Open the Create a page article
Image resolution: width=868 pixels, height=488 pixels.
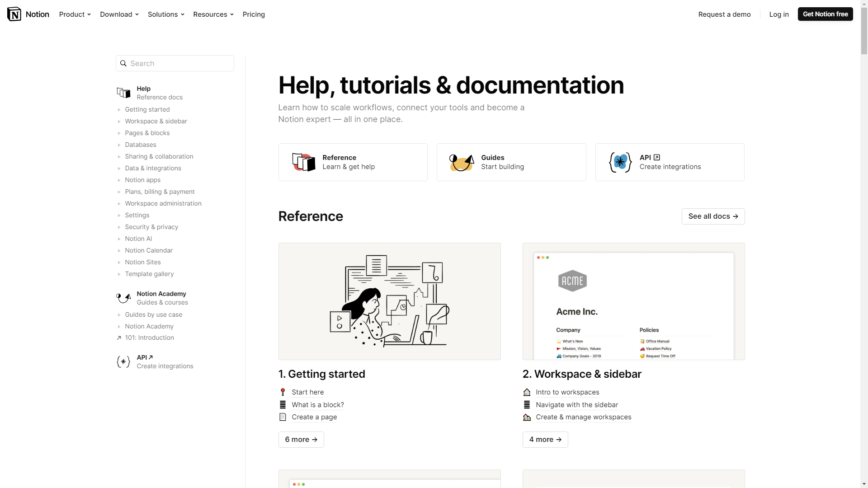[314, 417]
